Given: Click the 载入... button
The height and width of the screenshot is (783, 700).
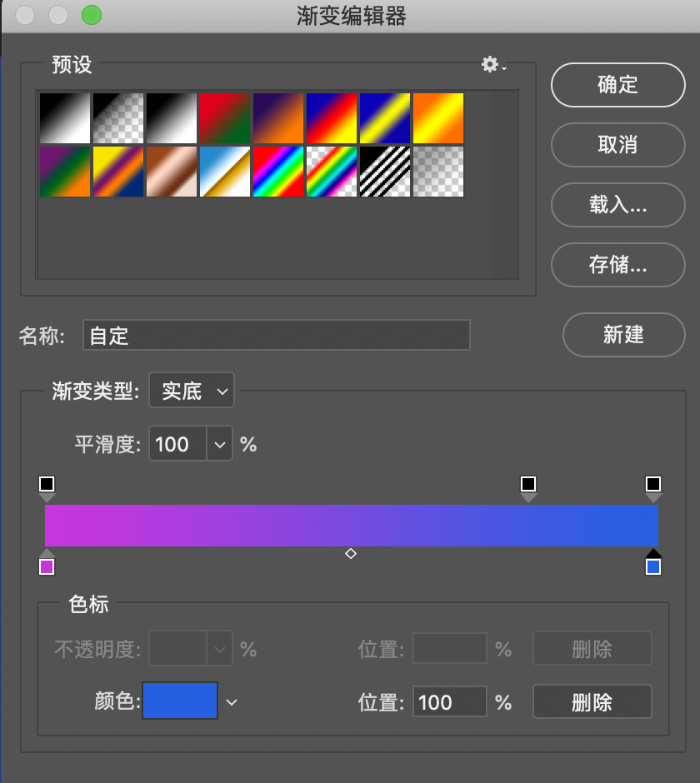Looking at the screenshot, I should pyautogui.click(x=618, y=205).
